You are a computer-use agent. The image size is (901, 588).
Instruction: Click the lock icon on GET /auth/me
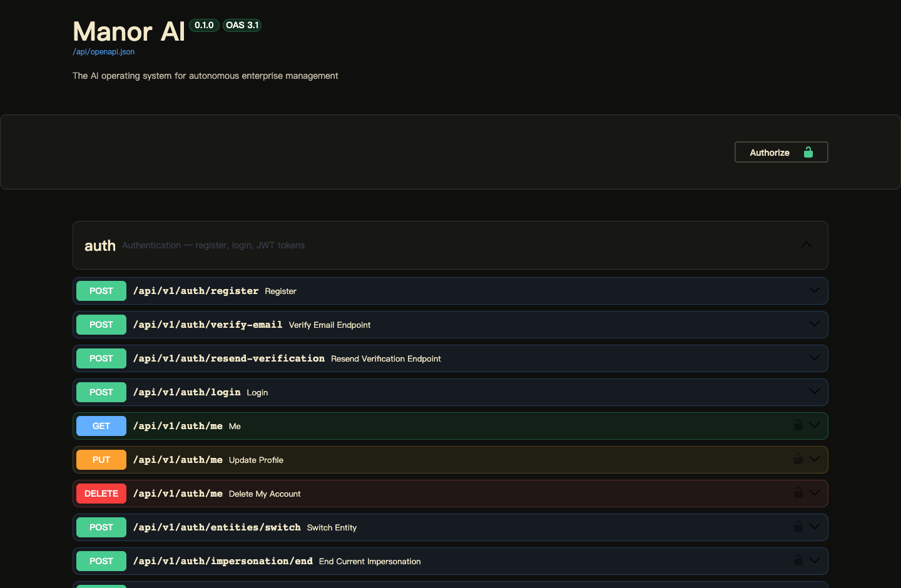coord(798,425)
